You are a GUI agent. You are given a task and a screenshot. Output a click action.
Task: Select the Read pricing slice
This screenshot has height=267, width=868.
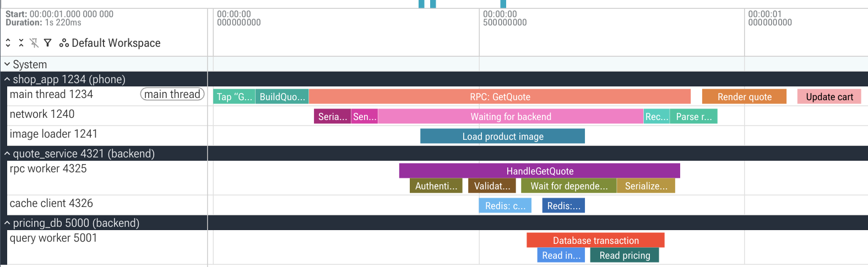(625, 255)
